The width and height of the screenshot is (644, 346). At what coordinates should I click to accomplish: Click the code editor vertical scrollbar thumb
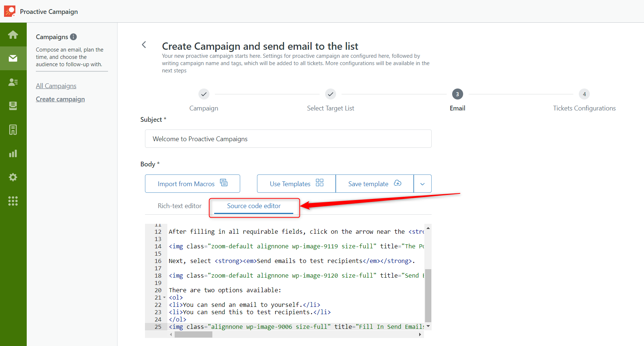pyautogui.click(x=428, y=295)
